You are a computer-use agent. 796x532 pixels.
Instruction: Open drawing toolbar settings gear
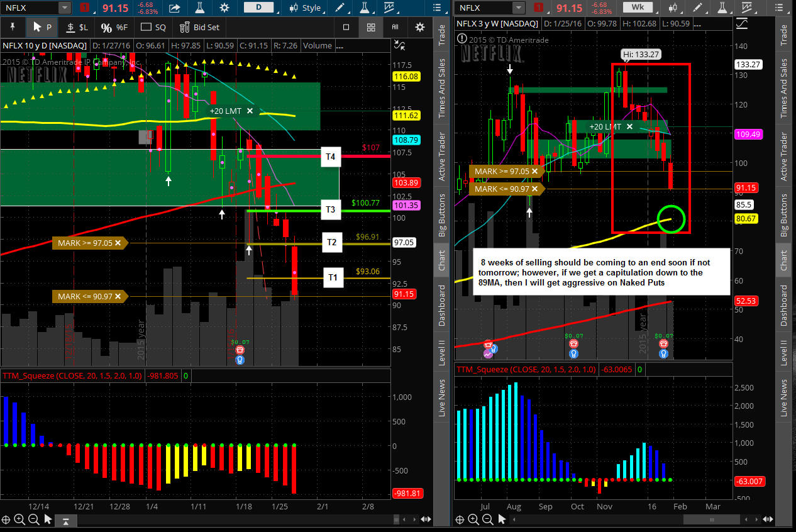[x=419, y=27]
